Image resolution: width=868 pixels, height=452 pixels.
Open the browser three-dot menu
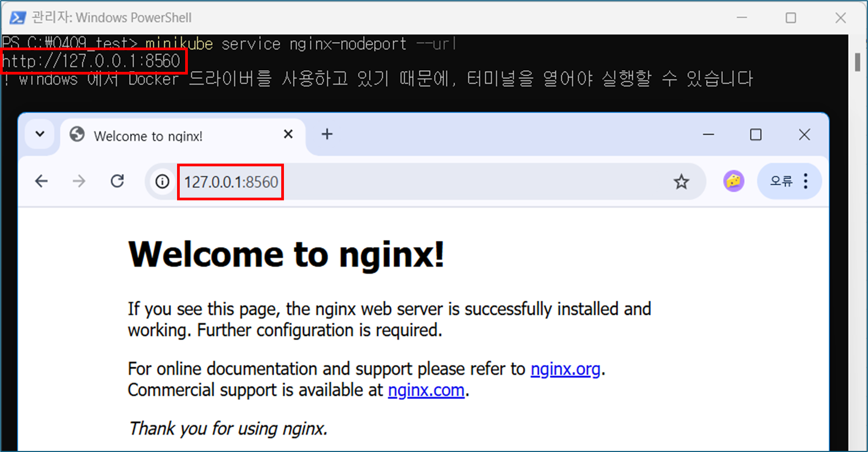[x=806, y=181]
